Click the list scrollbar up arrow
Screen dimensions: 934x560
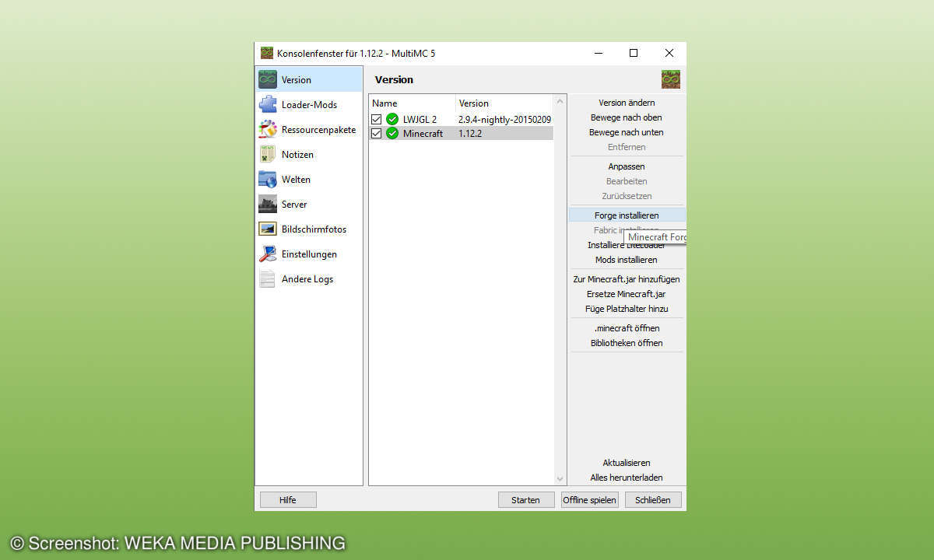pyautogui.click(x=560, y=102)
